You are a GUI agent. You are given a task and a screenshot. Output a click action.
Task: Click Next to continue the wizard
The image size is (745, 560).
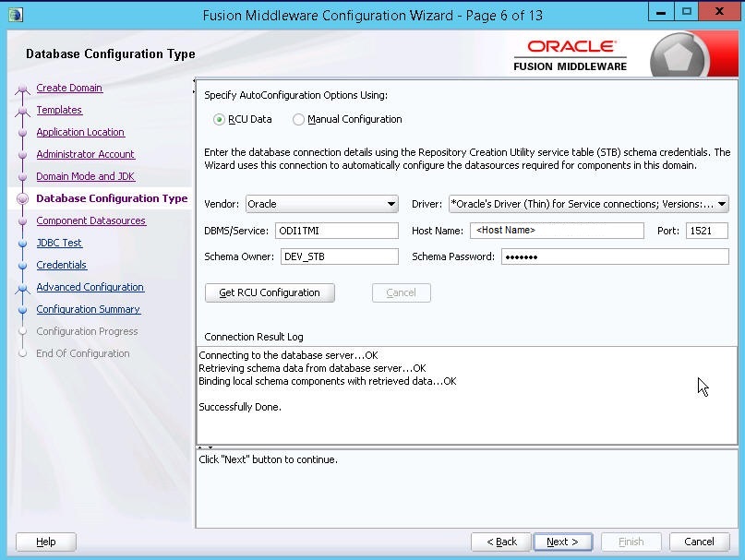click(x=562, y=542)
